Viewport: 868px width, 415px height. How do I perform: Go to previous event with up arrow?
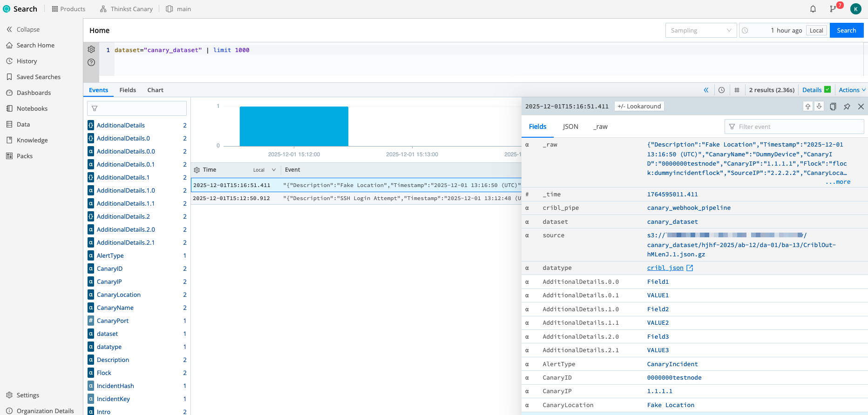807,107
